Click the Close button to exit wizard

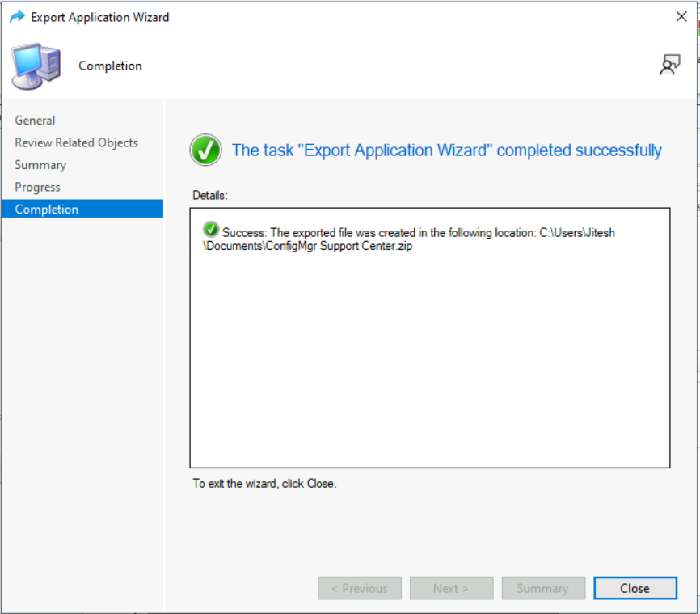point(635,588)
